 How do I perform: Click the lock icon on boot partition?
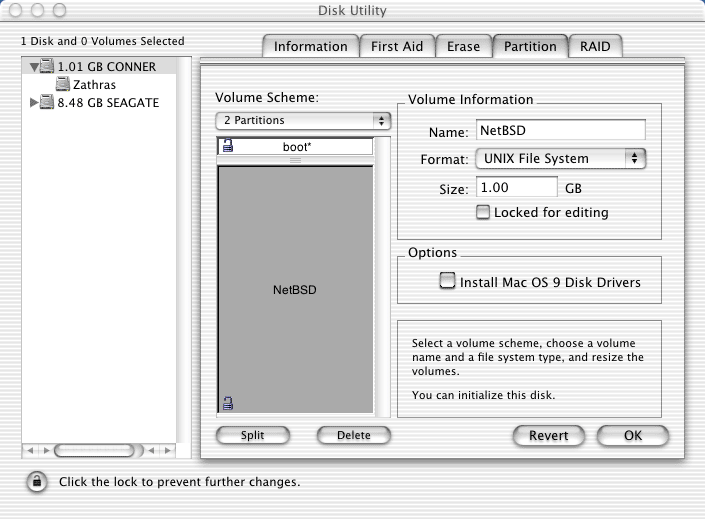pyautogui.click(x=228, y=145)
